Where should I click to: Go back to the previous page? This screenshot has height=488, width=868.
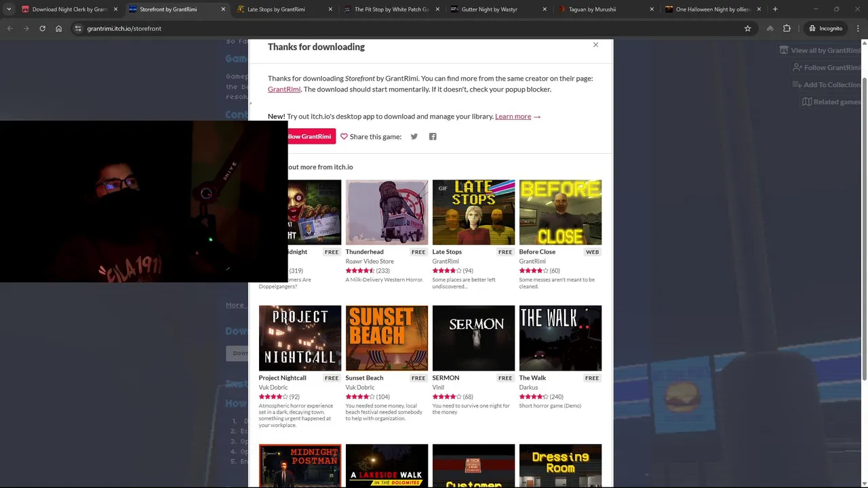(9, 28)
